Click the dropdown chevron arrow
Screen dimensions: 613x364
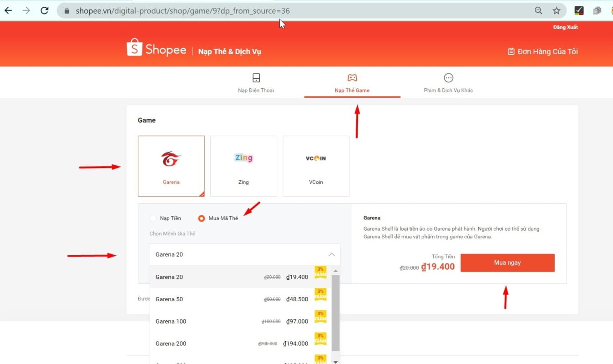coord(332,254)
